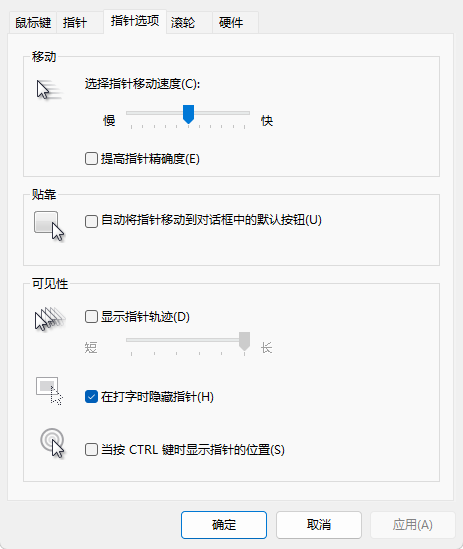
Task: Toggle 当按 CTRL 键时显示指针的位置 checkbox
Action: [91, 450]
